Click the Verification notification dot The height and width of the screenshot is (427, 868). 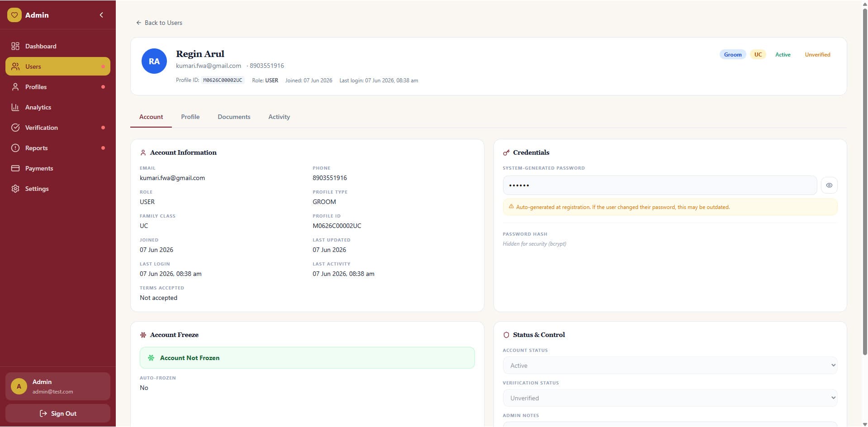[103, 128]
